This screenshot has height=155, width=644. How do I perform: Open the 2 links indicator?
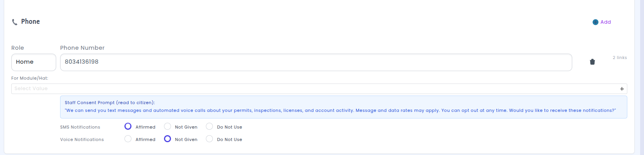click(620, 57)
